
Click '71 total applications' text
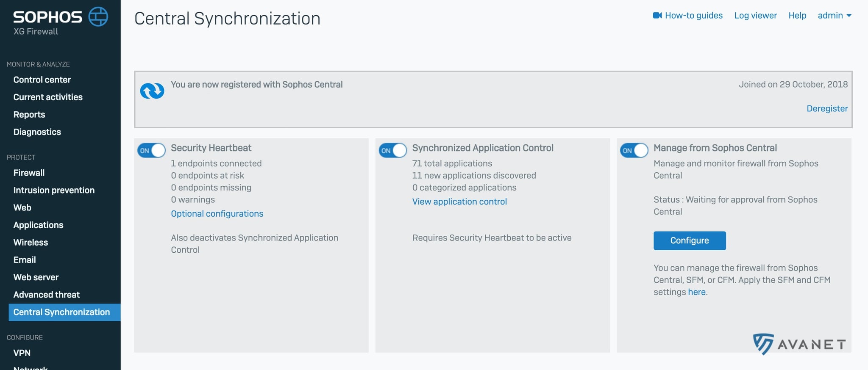tap(452, 163)
